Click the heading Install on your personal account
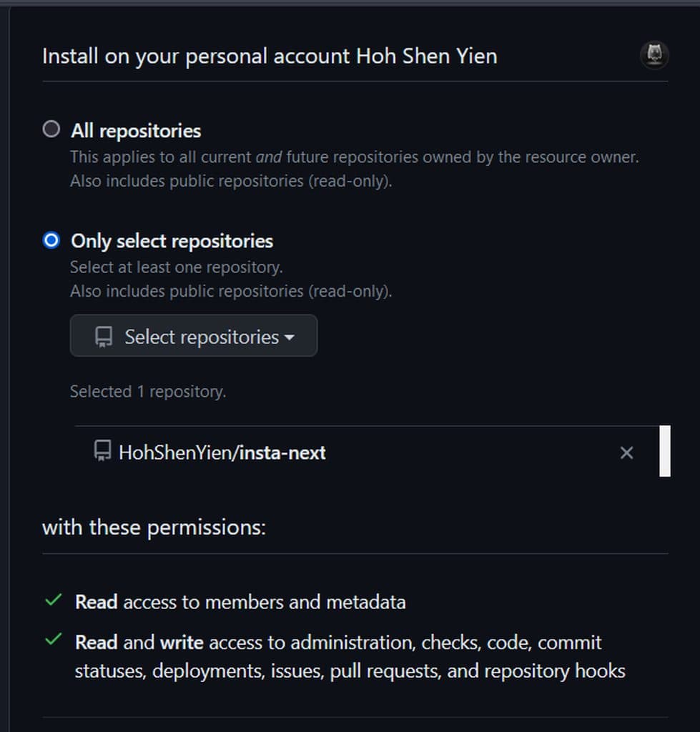The width and height of the screenshot is (700, 732). click(270, 56)
